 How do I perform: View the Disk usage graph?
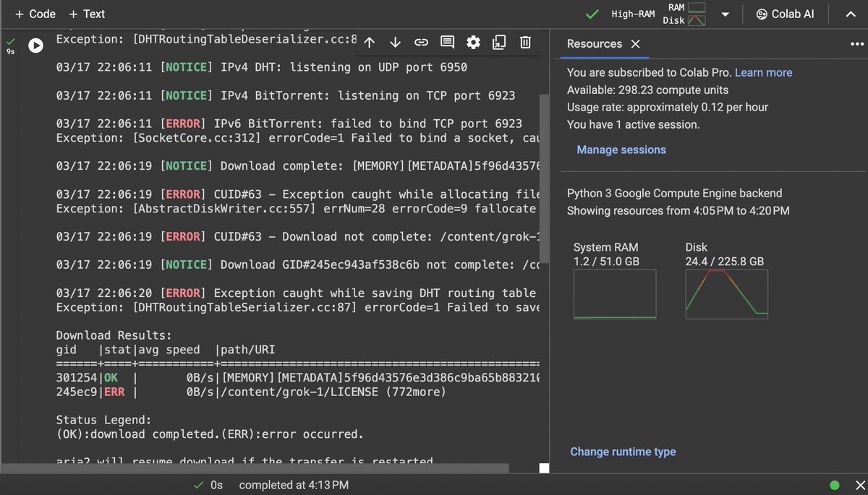pyautogui.click(x=726, y=294)
